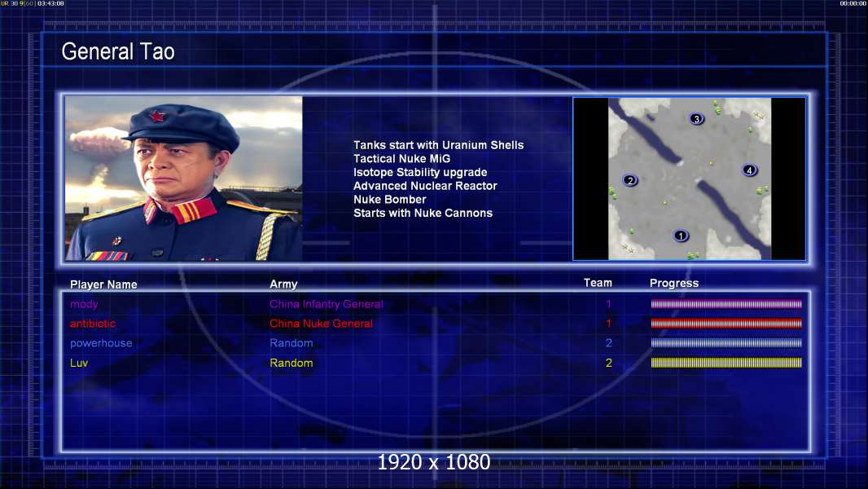The width and height of the screenshot is (868, 489).
Task: Click 'China Infantry General' army entry
Action: (327, 304)
